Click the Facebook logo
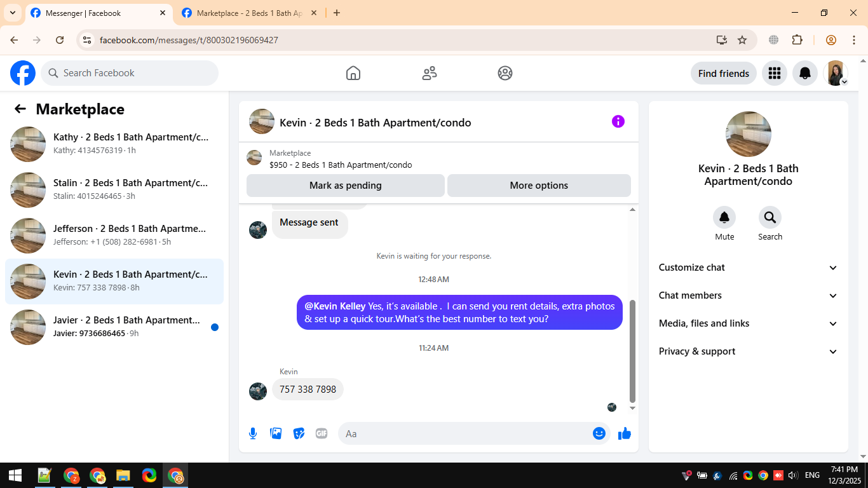 coord(23,73)
